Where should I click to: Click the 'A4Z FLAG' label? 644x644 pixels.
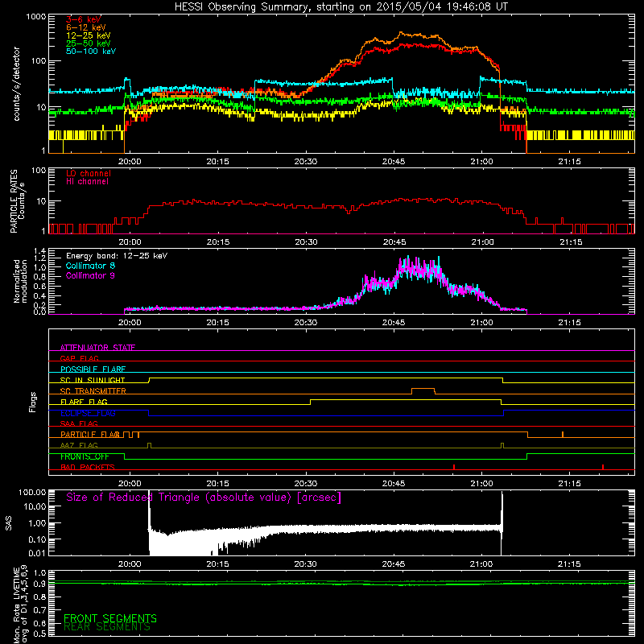[79, 445]
